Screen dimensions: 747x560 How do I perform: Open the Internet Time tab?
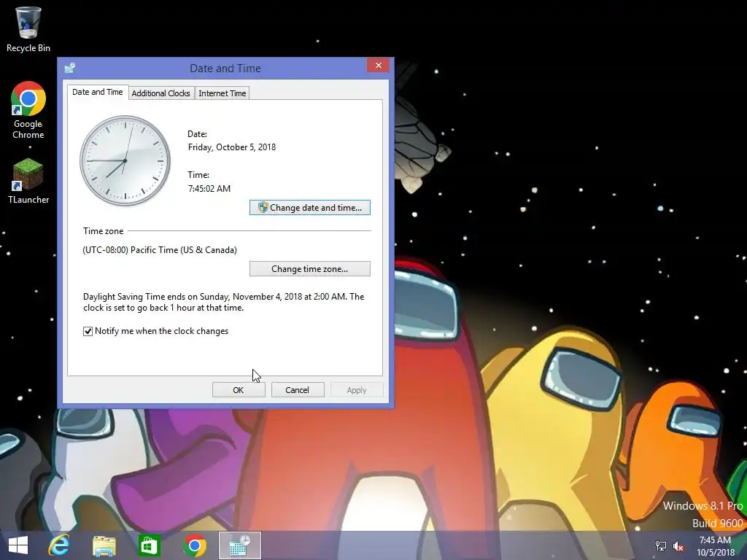(222, 93)
